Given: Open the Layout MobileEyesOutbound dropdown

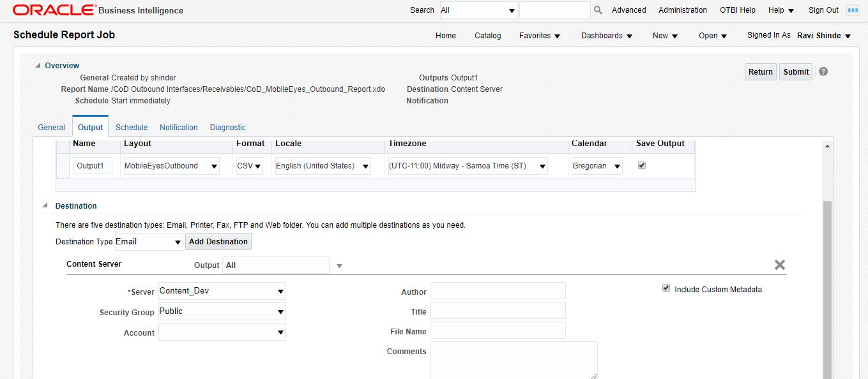Looking at the screenshot, I should (x=171, y=166).
